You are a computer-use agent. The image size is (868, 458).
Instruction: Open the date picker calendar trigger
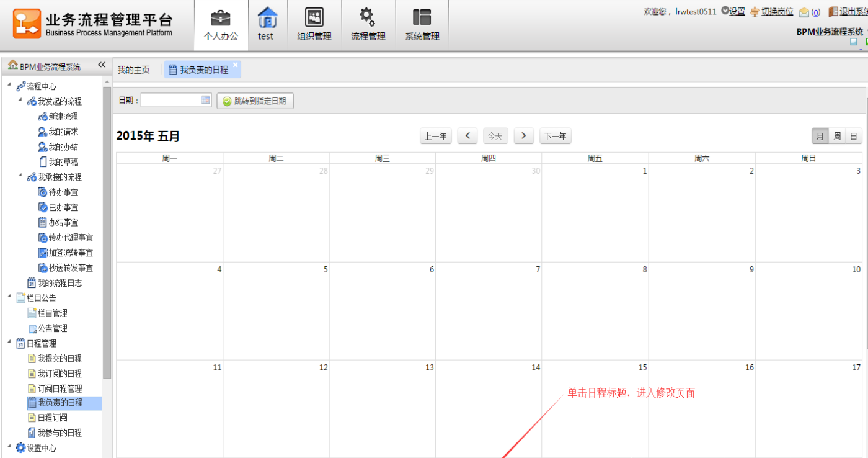[x=206, y=101]
